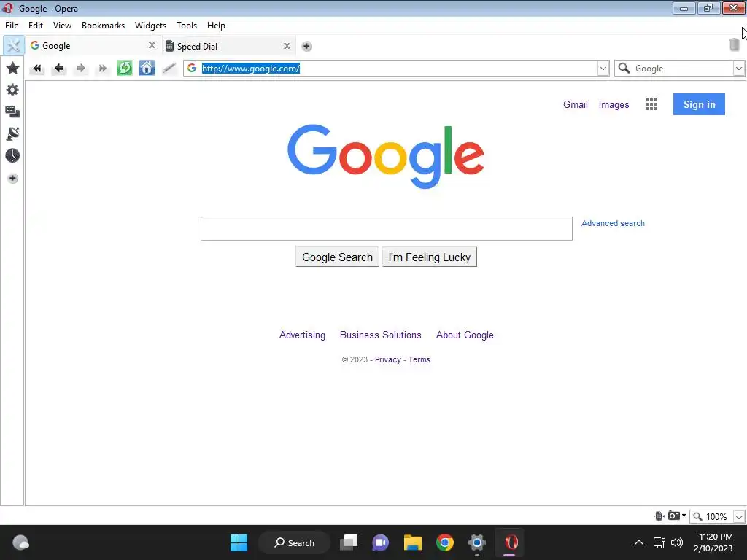Select the Google tab
Screen dimensions: 747x560
click(x=93, y=46)
